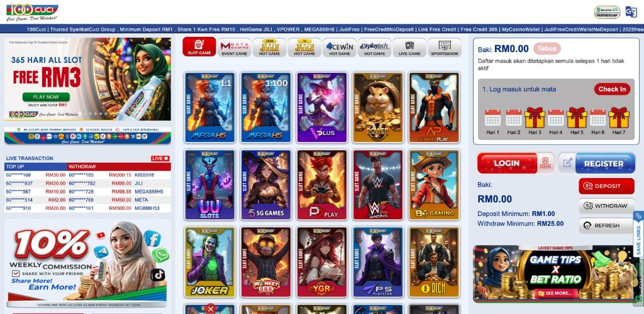Launch the Joker slot game
Image resolution: width=644 pixels, height=314 pixels.
point(210,262)
